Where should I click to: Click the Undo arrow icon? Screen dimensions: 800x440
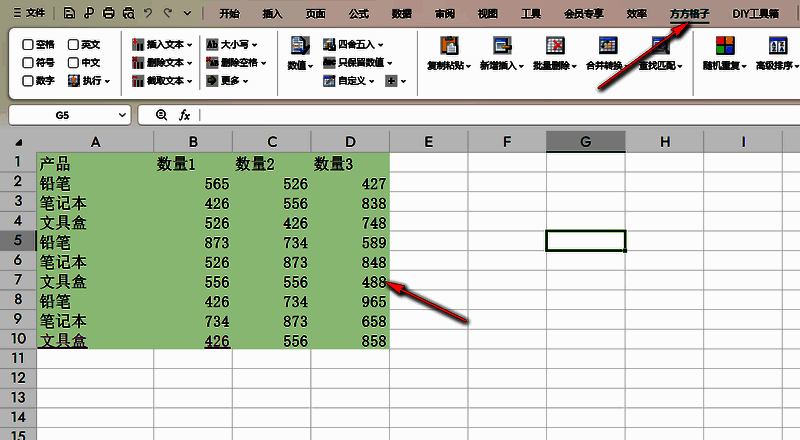[148, 14]
